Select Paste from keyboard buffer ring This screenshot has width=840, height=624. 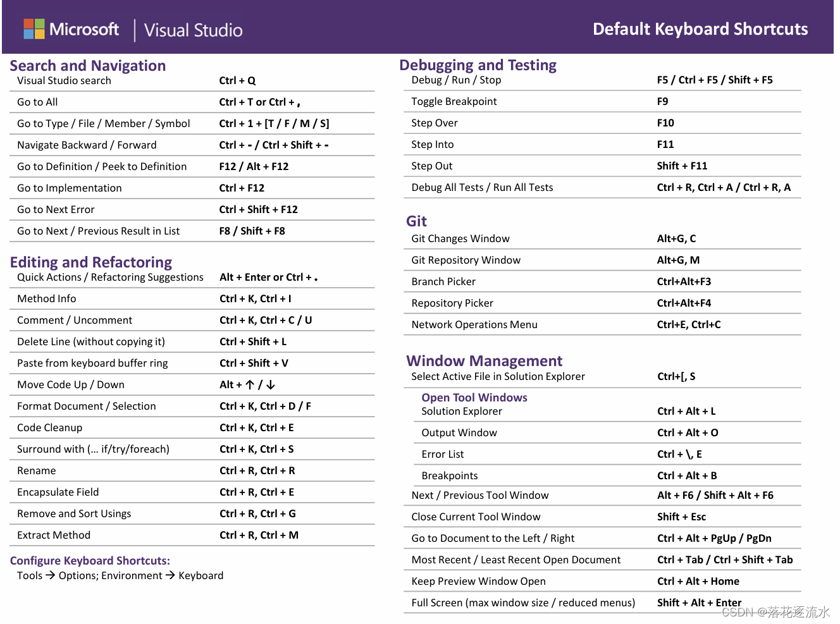(x=92, y=364)
